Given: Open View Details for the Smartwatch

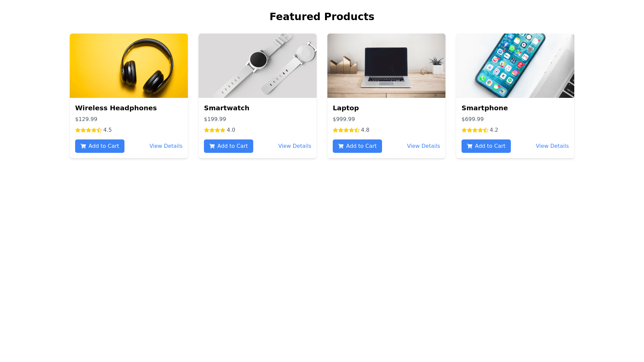Looking at the screenshot, I should 294,146.
